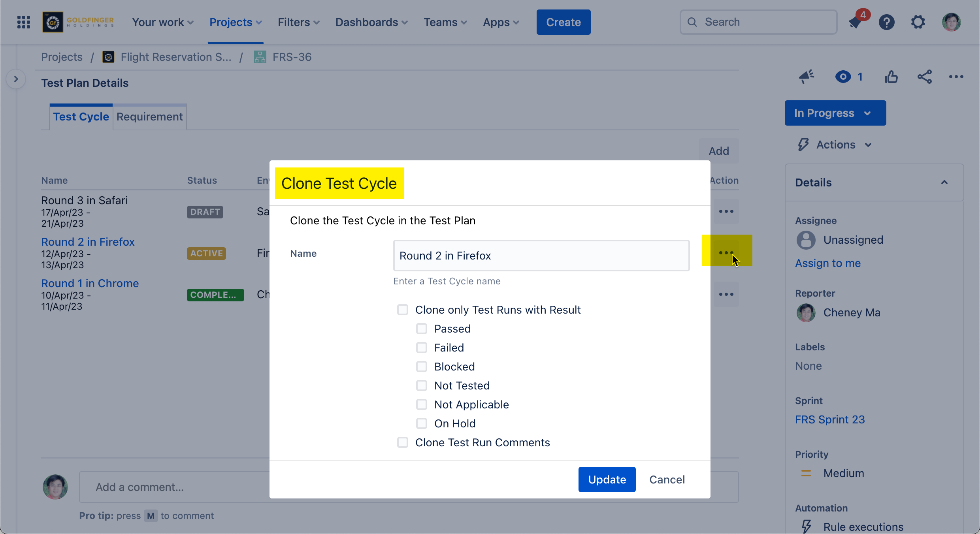Image resolution: width=980 pixels, height=534 pixels.
Task: Click the Assign to me link
Action: tap(828, 263)
